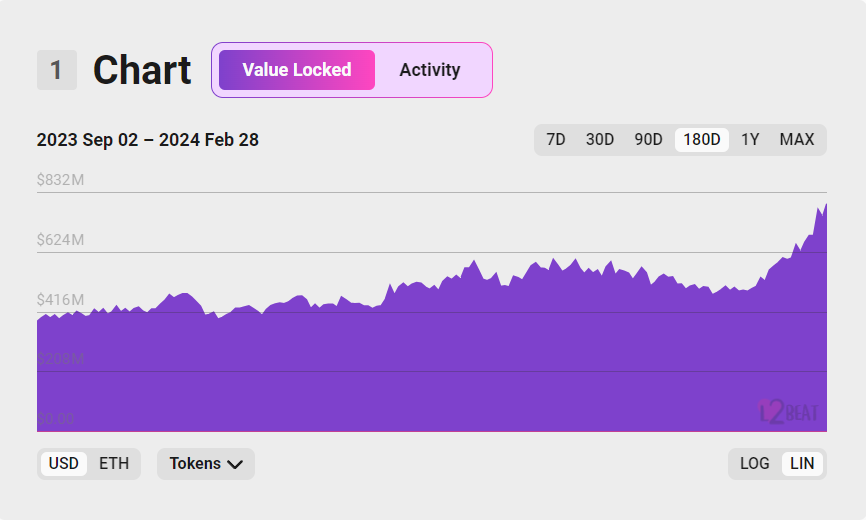Click the $624M gridline label

(x=60, y=240)
